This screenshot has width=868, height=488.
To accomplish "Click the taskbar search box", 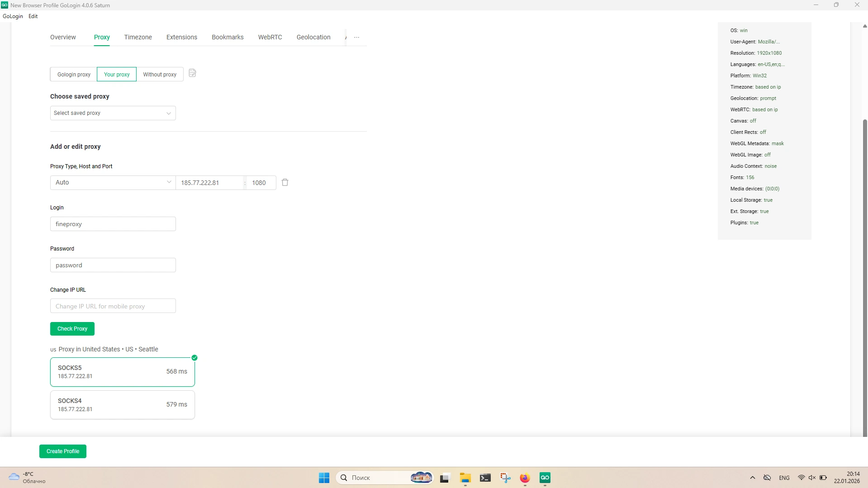I will (x=385, y=478).
